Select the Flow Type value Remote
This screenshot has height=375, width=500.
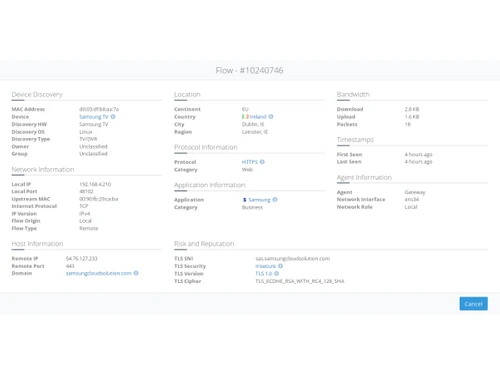pos(89,228)
